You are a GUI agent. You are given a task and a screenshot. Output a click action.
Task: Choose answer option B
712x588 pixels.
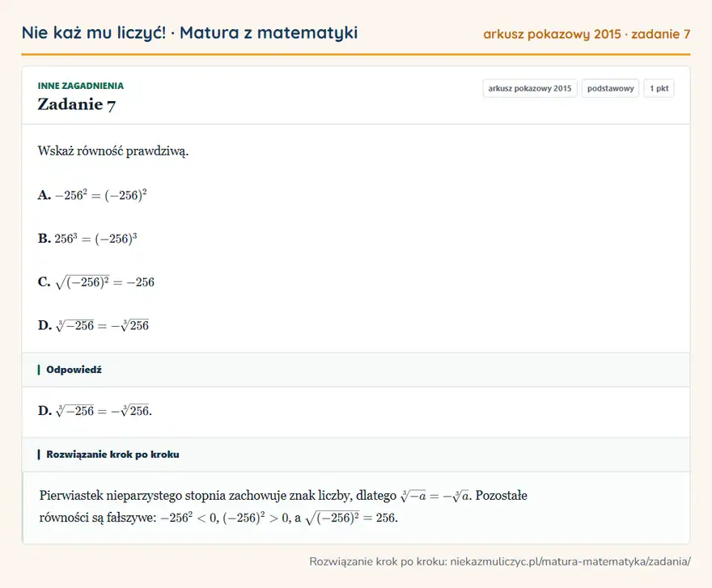[x=87, y=239]
